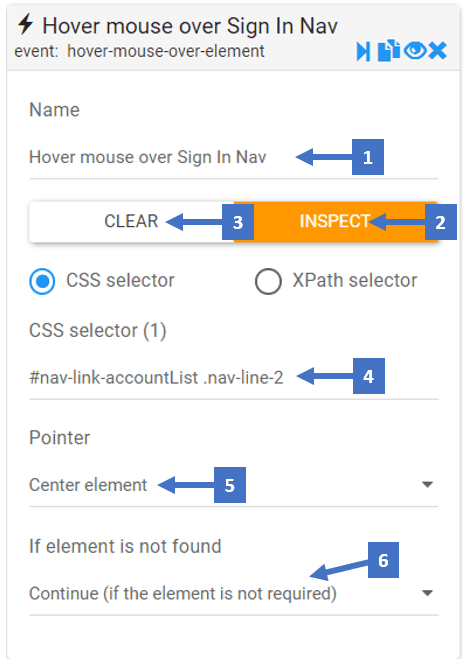
Task: Choose the XPath selector radio option
Action: [268, 281]
